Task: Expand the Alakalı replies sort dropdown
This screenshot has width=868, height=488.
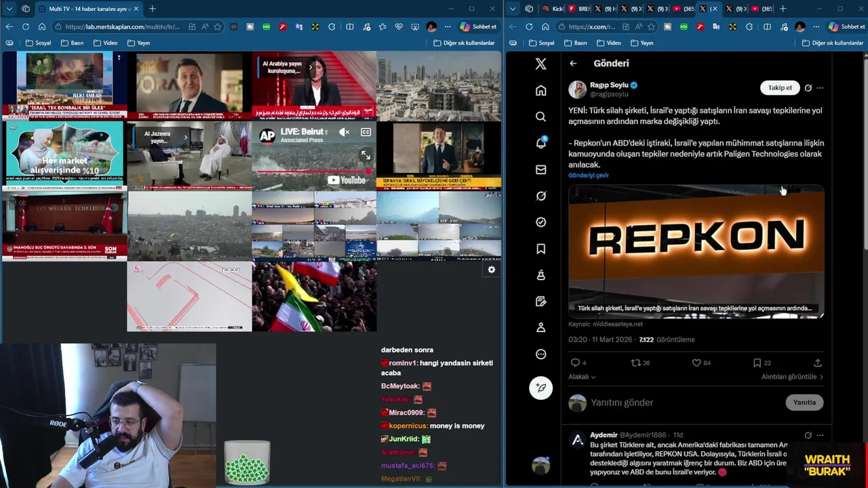Action: [582, 377]
